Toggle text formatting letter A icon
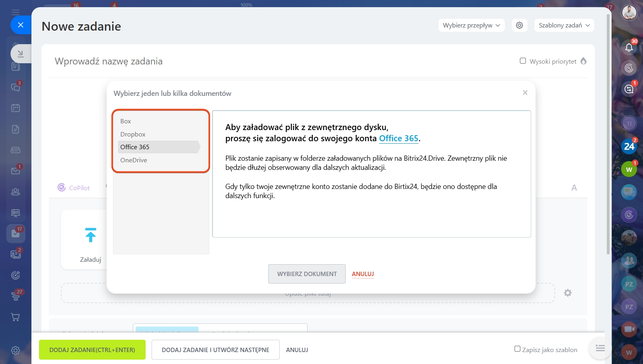 574,188
